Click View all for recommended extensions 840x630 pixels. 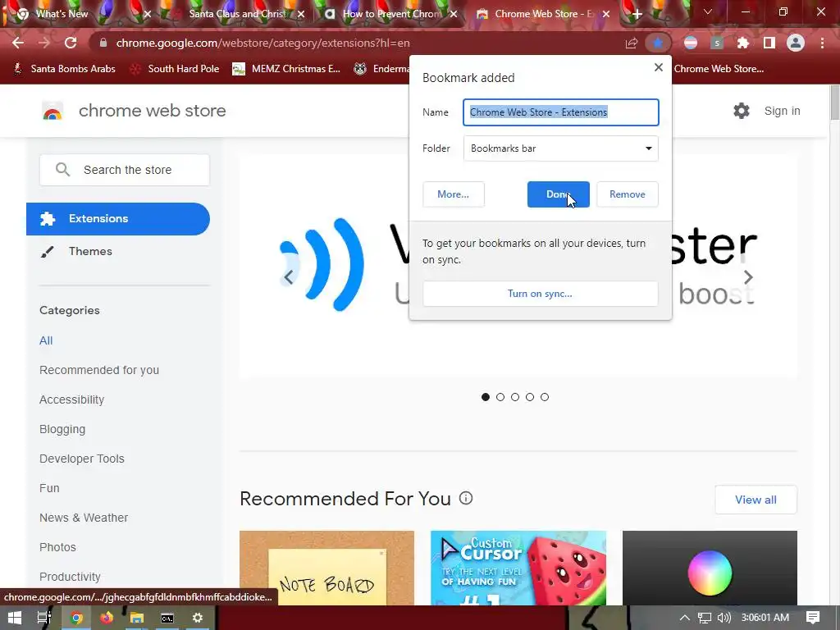(x=756, y=500)
